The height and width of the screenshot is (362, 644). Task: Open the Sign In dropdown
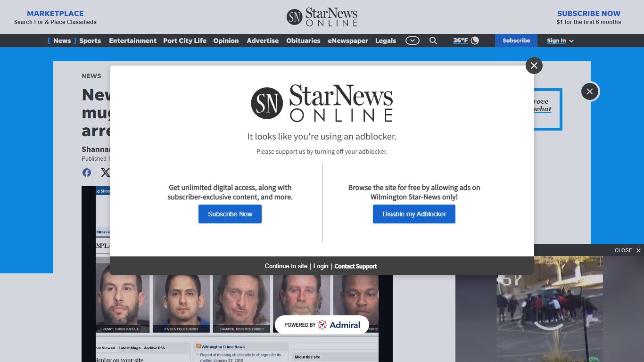pyautogui.click(x=560, y=41)
